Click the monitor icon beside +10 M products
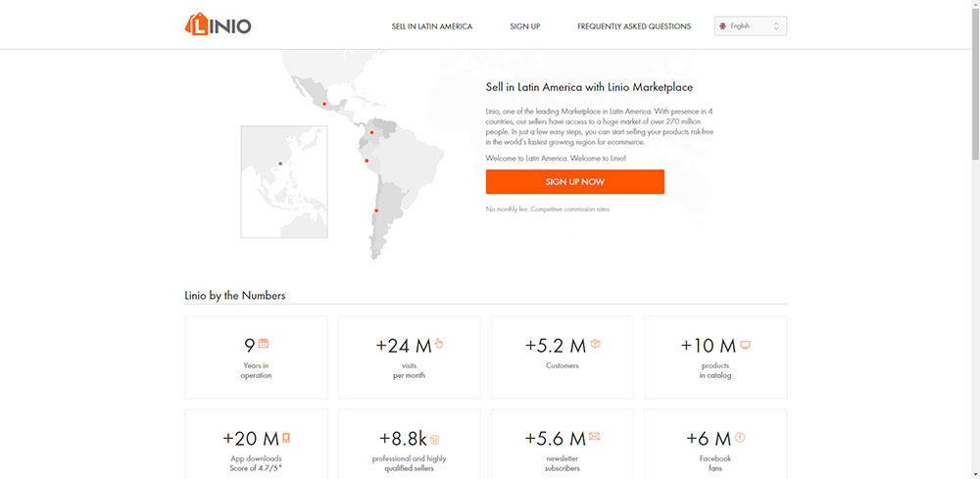Viewport: 980px width, 479px height. pyautogui.click(x=745, y=345)
